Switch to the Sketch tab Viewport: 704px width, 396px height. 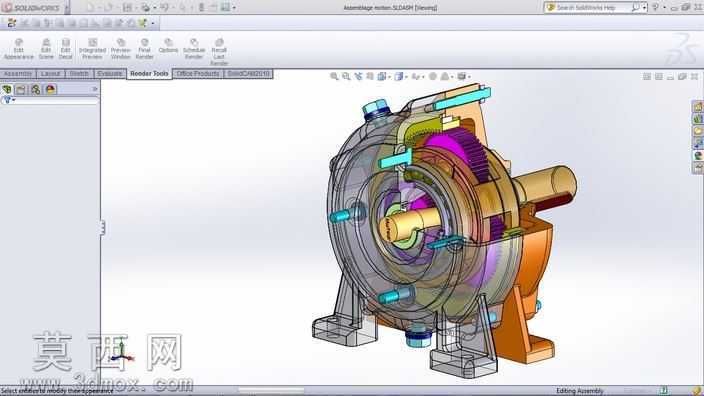[x=79, y=74]
